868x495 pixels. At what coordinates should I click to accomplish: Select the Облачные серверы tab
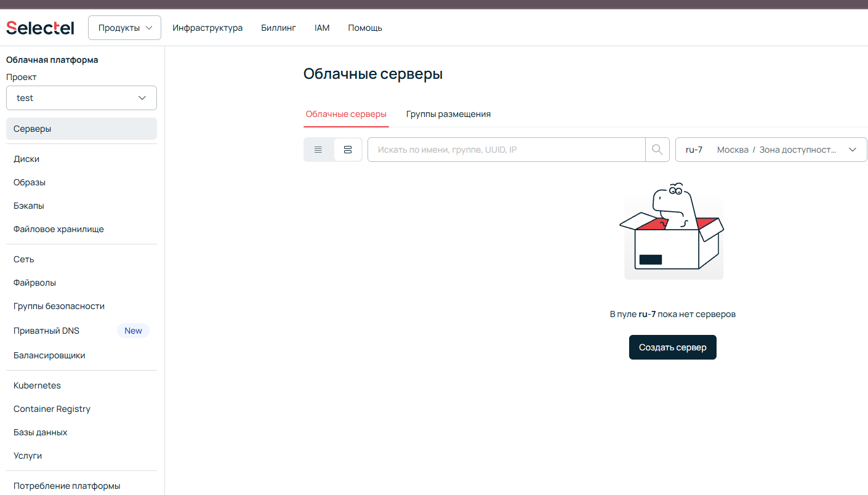(346, 114)
